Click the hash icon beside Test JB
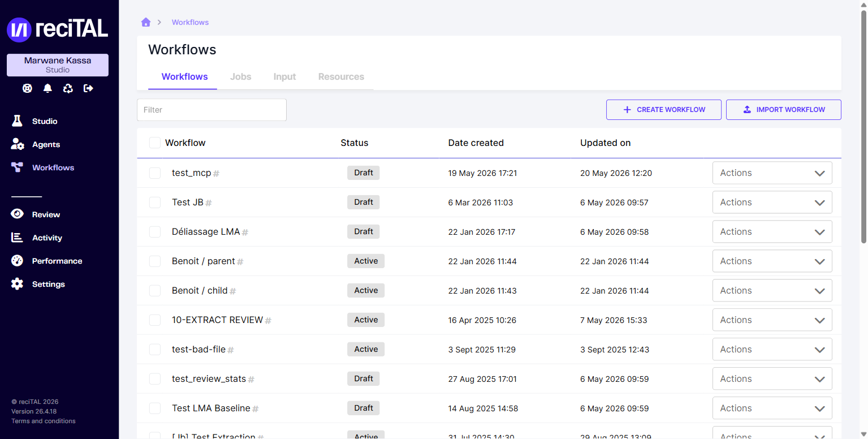The width and height of the screenshot is (868, 439). click(208, 203)
